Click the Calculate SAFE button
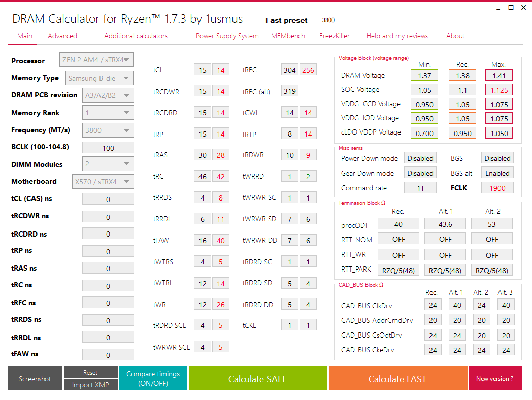 (258, 378)
